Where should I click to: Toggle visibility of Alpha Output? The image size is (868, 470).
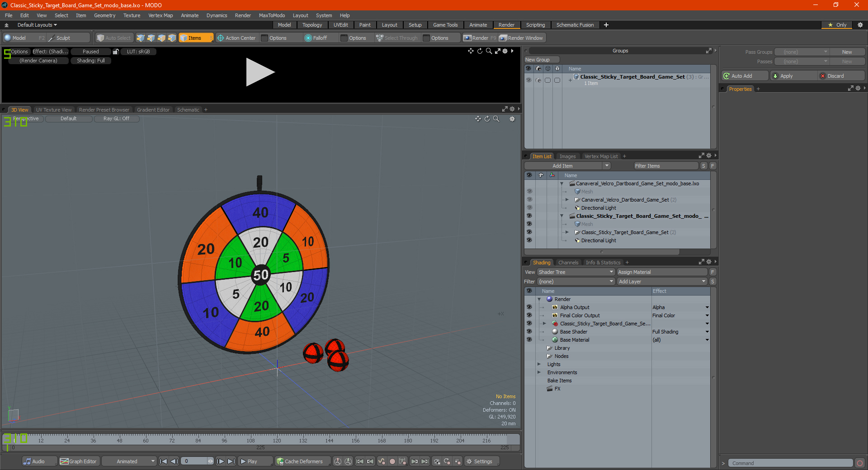click(x=529, y=307)
